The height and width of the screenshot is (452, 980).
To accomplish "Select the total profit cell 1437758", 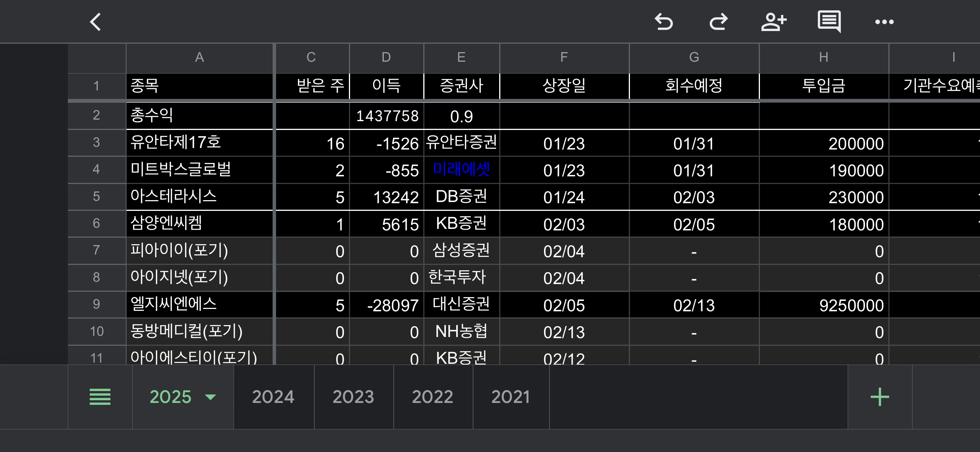I will click(386, 116).
